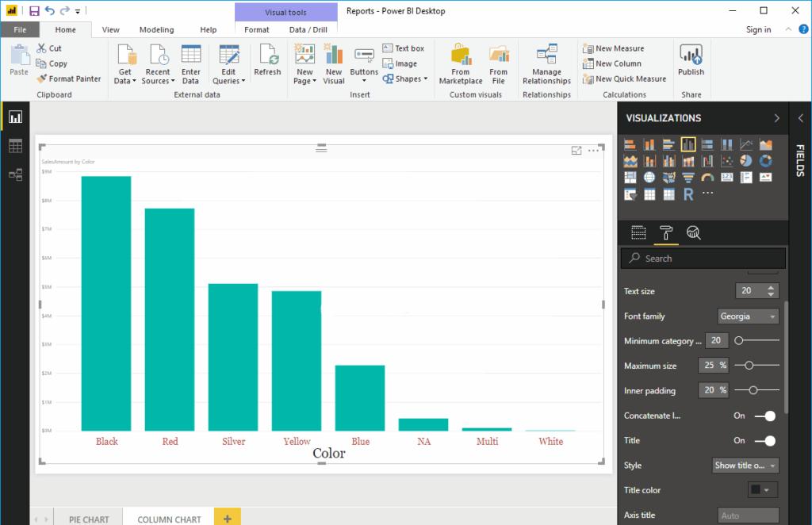Select the card visualization icon

click(x=727, y=178)
